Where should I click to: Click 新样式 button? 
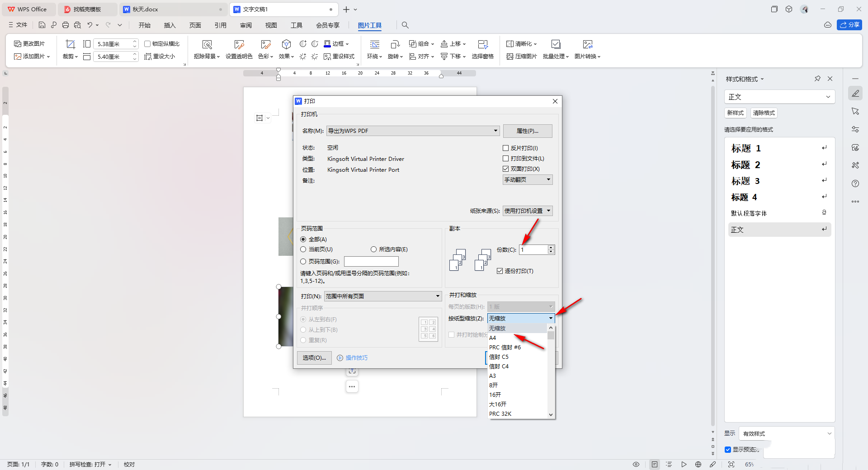pos(736,113)
